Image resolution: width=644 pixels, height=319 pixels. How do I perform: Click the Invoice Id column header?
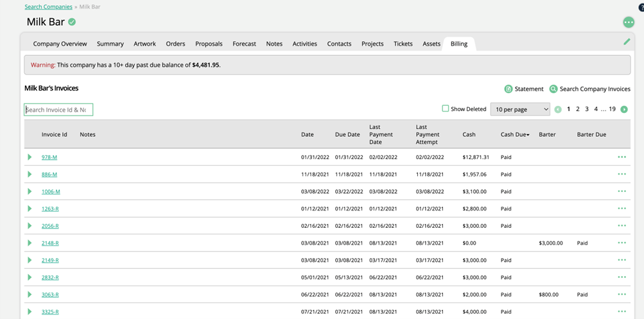click(54, 135)
